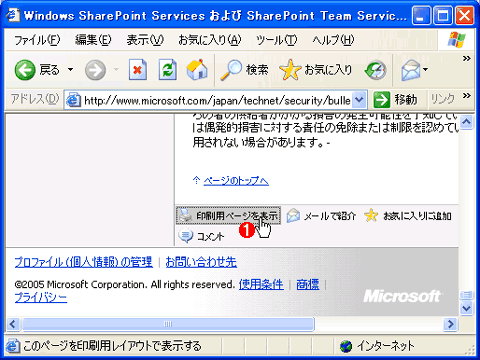Open the ファイル(F) menu

(37, 40)
